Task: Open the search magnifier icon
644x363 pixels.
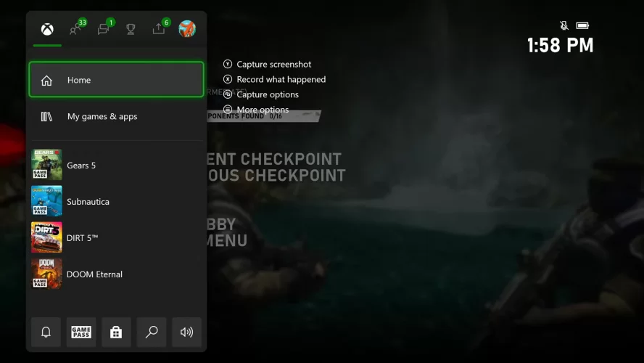Action: tap(152, 332)
